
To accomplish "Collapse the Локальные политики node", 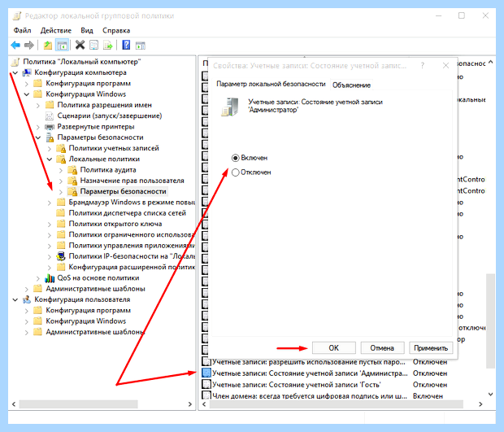I will click(x=49, y=159).
